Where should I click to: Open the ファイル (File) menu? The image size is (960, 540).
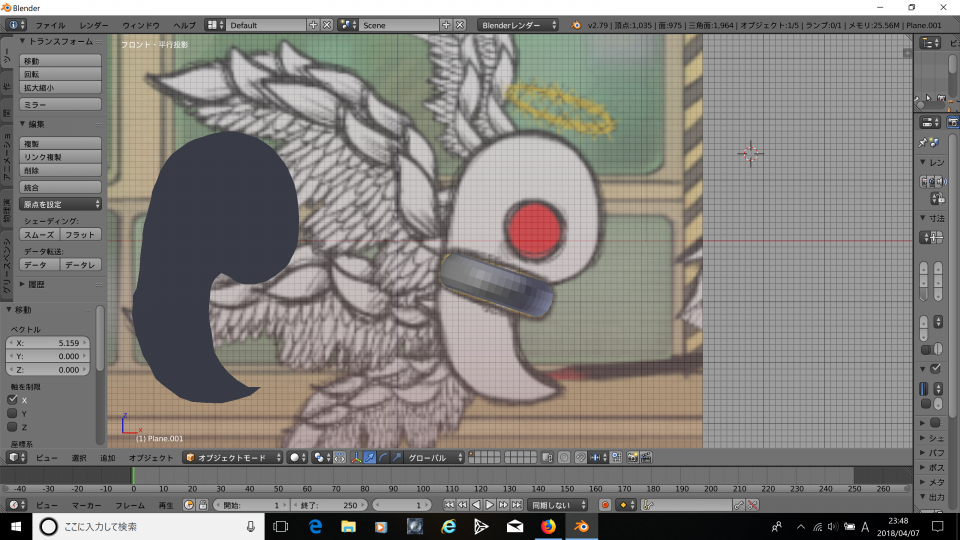50,25
